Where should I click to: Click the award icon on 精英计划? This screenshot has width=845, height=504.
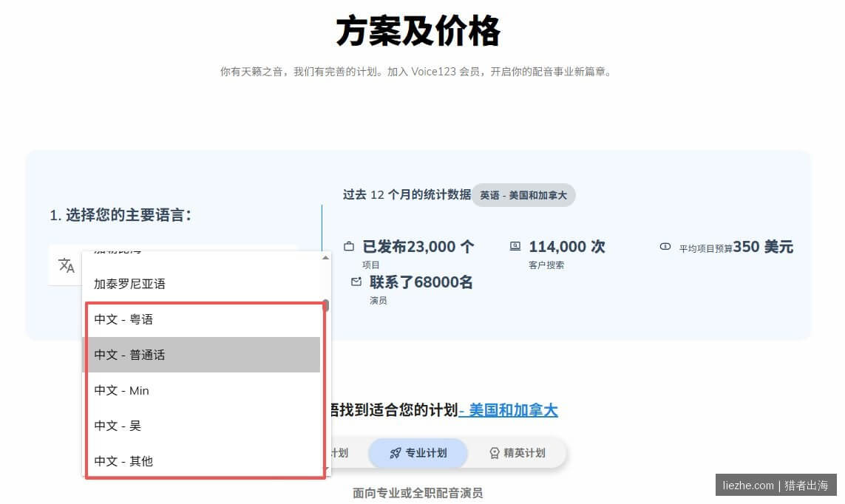(494, 454)
